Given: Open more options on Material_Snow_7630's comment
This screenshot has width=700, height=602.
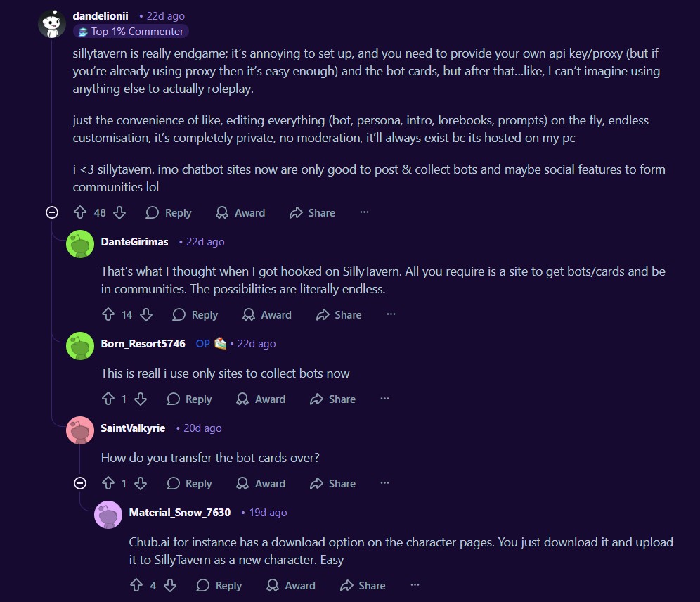Looking at the screenshot, I should [x=415, y=585].
